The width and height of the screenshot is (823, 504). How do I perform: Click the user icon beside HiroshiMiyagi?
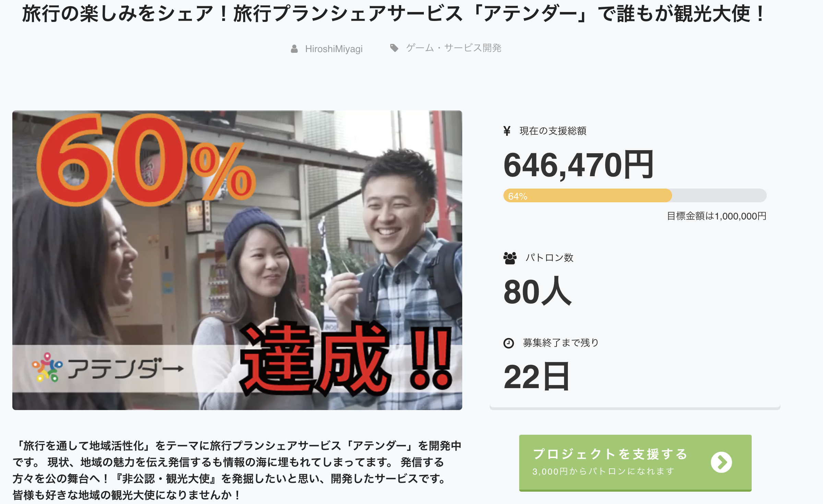coord(294,49)
